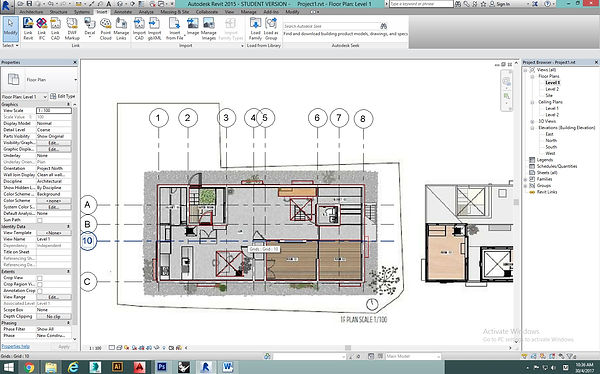Open the Manage ribbon tab
Image resolution: width=600 pixels, height=374 pixels.
point(248,12)
